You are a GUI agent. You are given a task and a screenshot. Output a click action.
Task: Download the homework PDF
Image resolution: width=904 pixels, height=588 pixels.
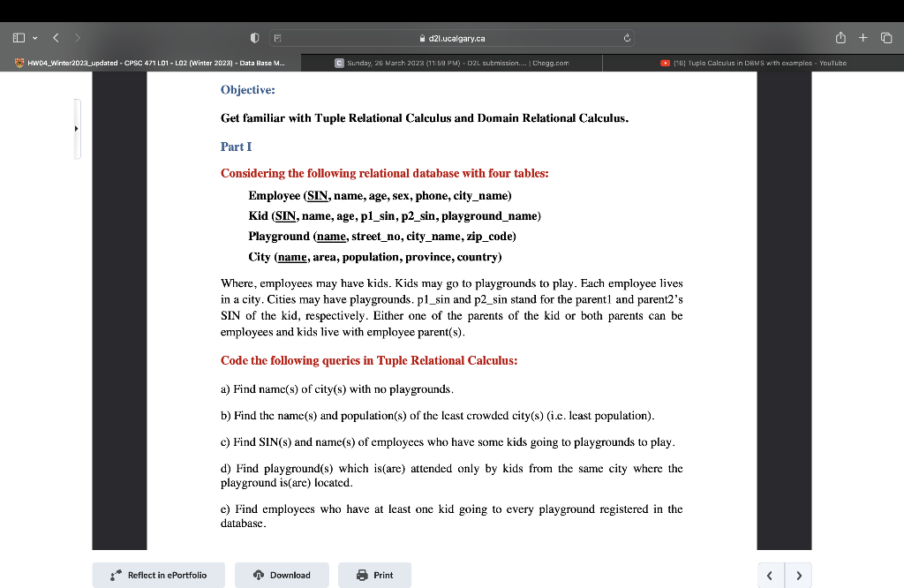point(282,575)
